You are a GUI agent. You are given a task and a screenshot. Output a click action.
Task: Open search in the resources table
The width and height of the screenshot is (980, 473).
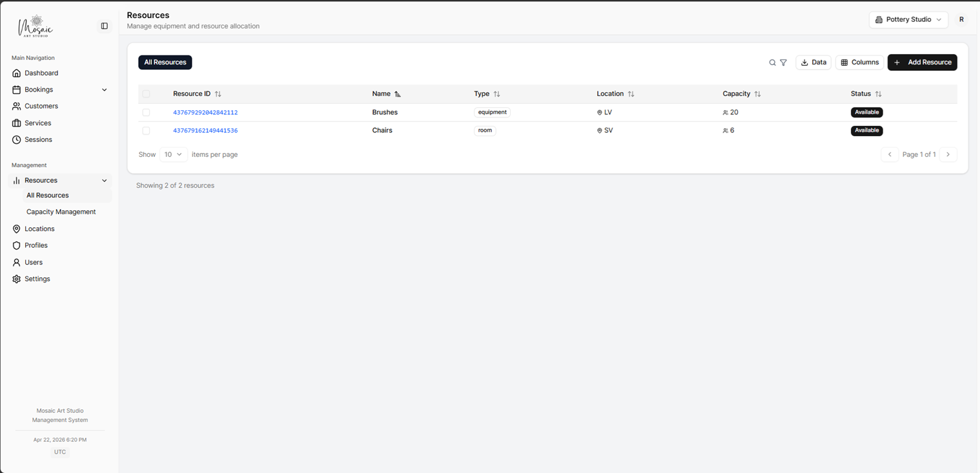point(772,63)
